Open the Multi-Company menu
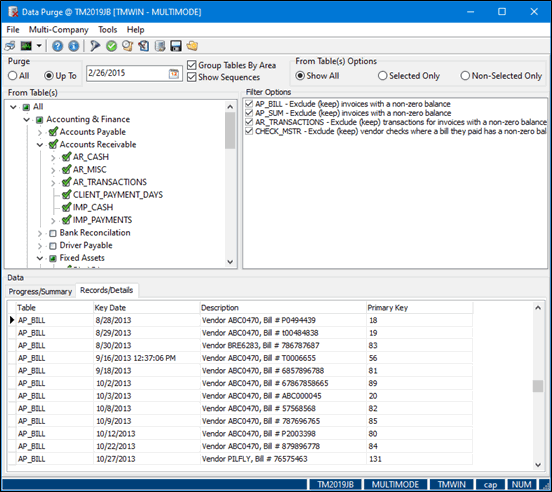This screenshot has width=552, height=492. (58, 30)
